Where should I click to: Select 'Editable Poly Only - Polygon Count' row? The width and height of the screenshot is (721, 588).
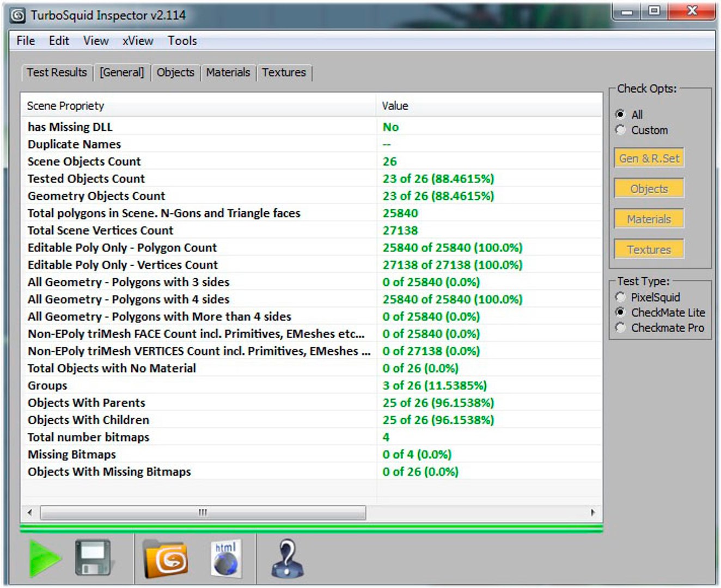point(311,248)
